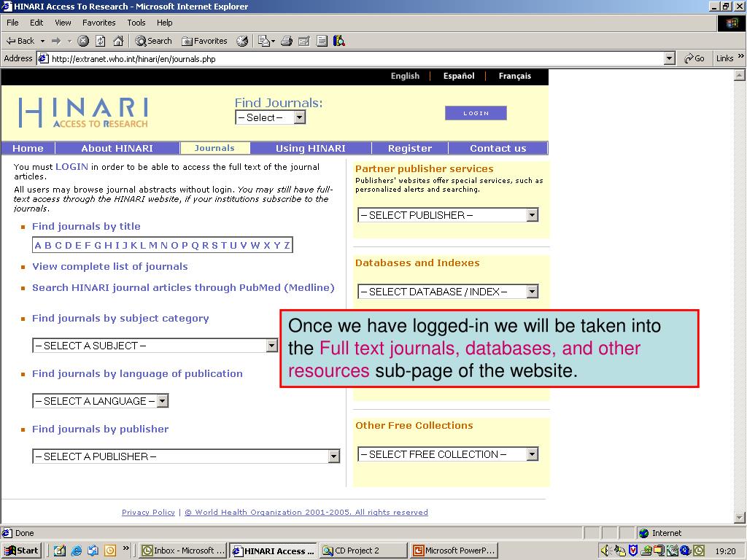Viewport: 747px width, 560px height.
Task: Click the antivirus shield tray icon
Action: click(632, 551)
